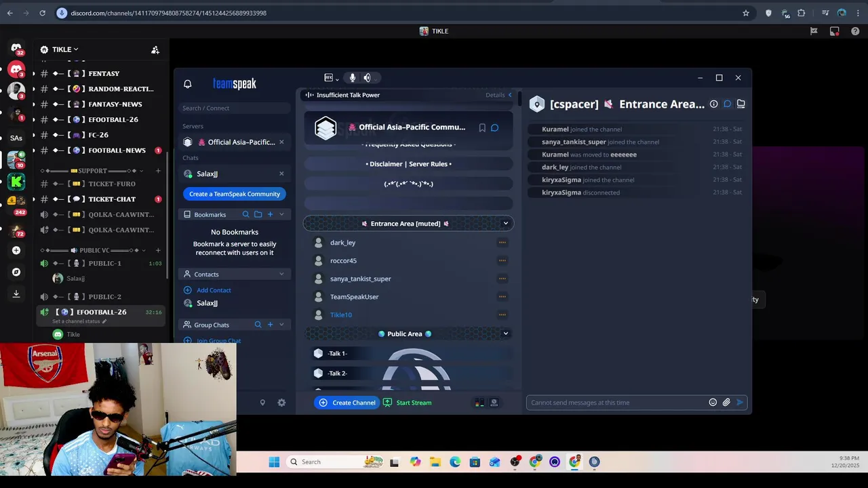Open audio level meter icon
This screenshot has width=868, height=488.
[x=479, y=403]
